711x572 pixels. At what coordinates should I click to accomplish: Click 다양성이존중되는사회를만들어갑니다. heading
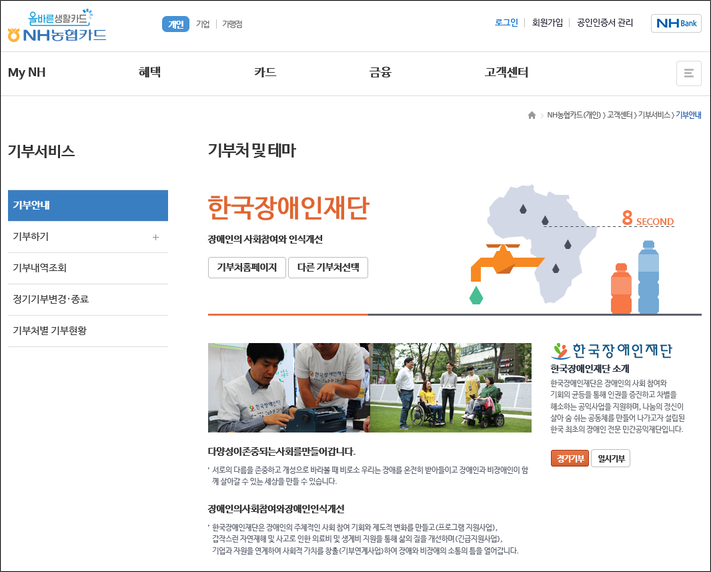tap(282, 451)
